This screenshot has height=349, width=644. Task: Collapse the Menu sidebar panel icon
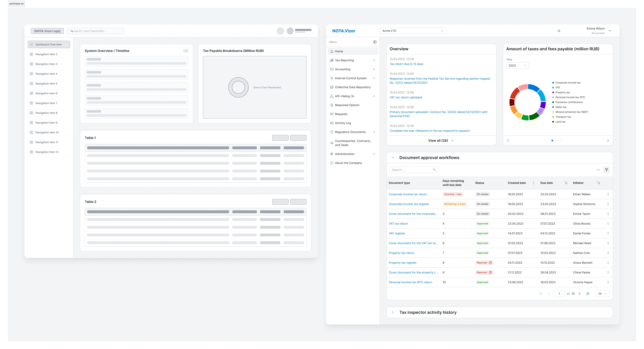(375, 42)
